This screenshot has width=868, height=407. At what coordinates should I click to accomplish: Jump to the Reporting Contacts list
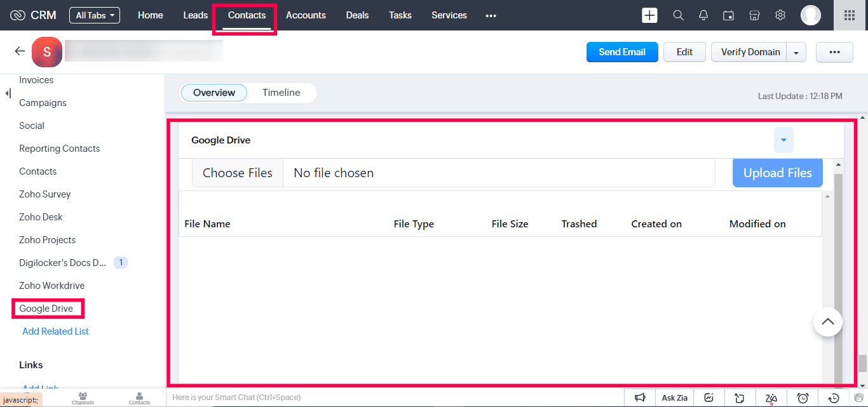click(x=60, y=149)
